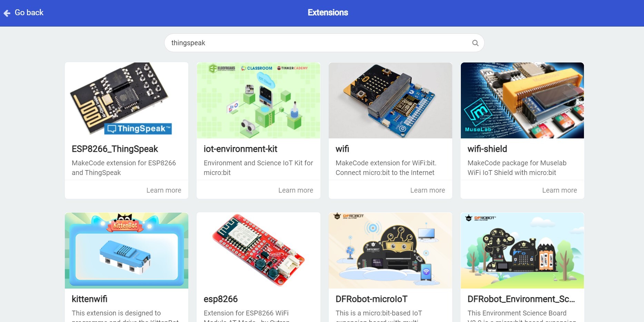Image resolution: width=644 pixels, height=322 pixels.
Task: Open the wifi-shield Muselab card image
Action: click(522, 100)
